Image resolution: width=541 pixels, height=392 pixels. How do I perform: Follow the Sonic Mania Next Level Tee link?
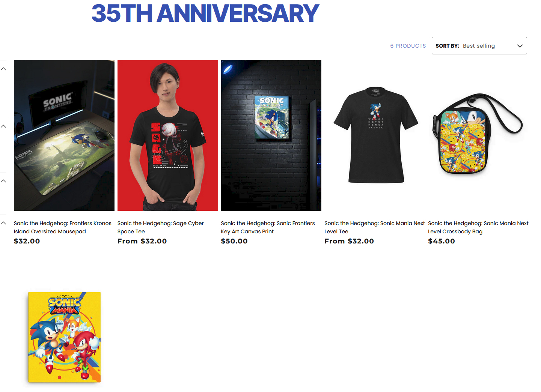click(x=375, y=227)
